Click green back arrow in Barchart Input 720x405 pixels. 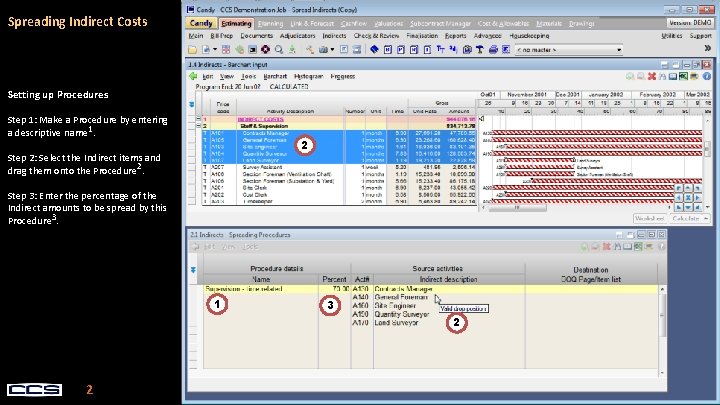tap(193, 76)
